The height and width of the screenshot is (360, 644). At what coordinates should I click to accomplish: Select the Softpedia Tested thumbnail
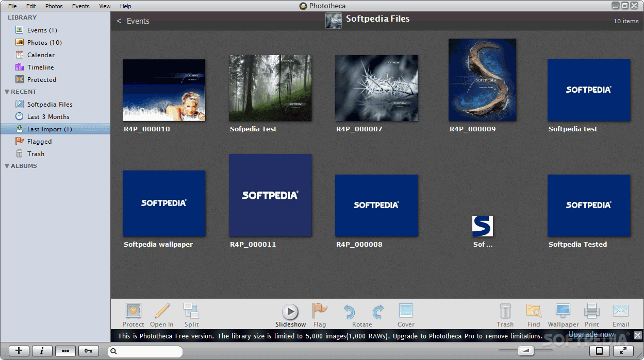tap(589, 205)
